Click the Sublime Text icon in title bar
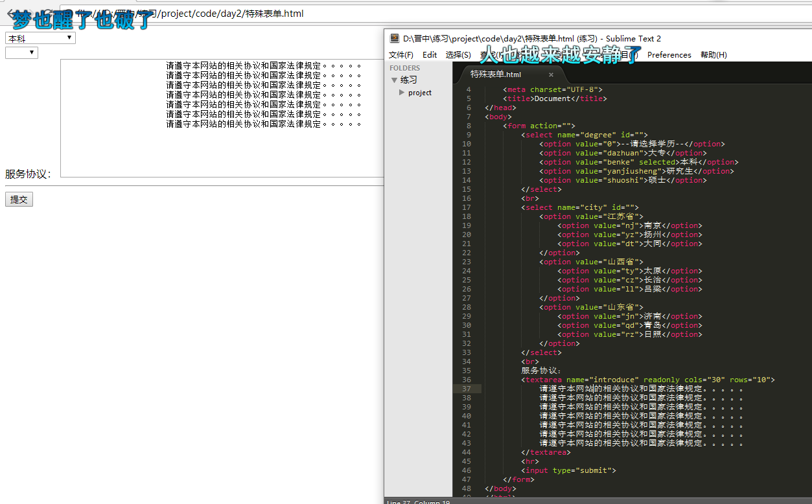Image resolution: width=812 pixels, height=504 pixels. pyautogui.click(x=394, y=38)
